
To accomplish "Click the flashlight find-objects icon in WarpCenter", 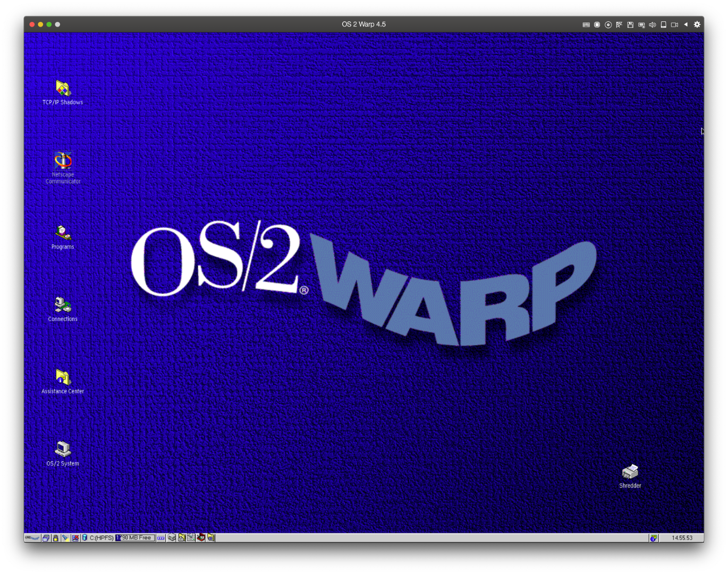I will coord(65,538).
